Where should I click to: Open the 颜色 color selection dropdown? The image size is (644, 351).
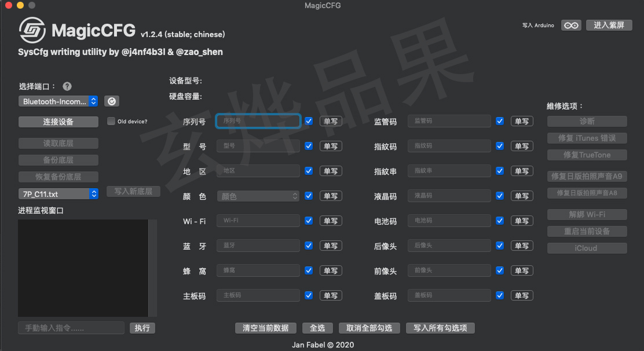(258, 196)
